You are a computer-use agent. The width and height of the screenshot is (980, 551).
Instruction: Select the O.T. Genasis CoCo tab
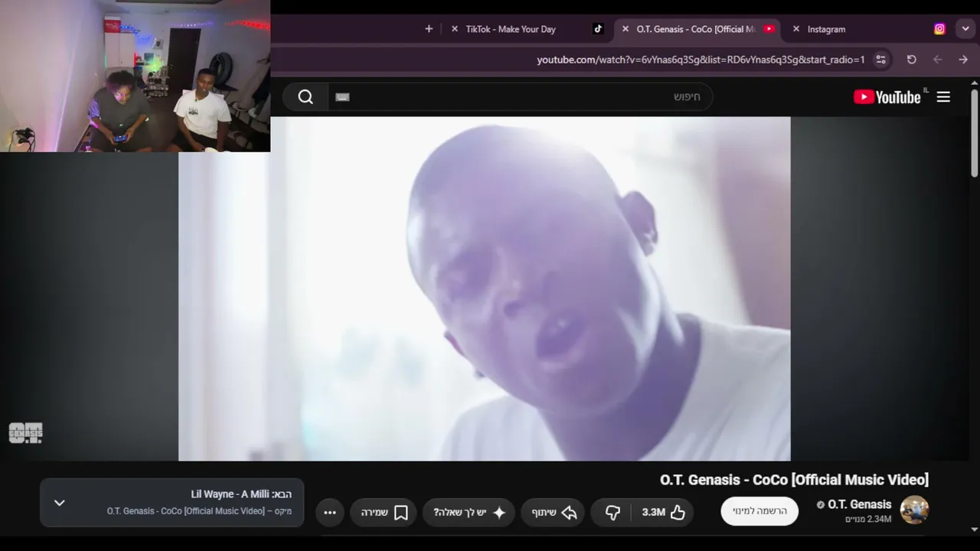pyautogui.click(x=696, y=29)
